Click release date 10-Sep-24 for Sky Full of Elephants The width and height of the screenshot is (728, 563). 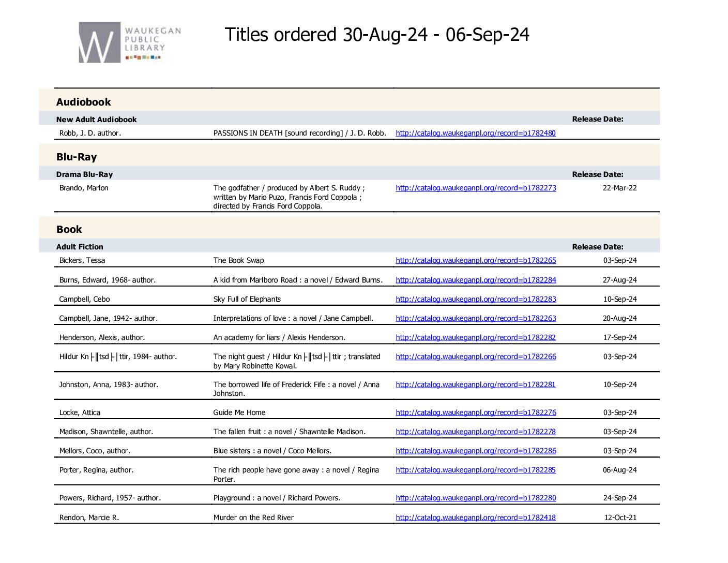pyautogui.click(x=620, y=299)
